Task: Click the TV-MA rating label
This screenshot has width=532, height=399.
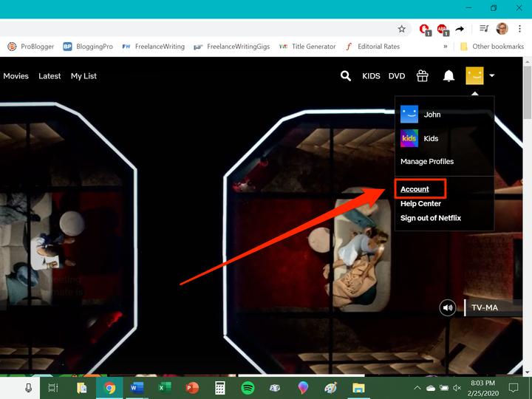Action: pos(485,307)
